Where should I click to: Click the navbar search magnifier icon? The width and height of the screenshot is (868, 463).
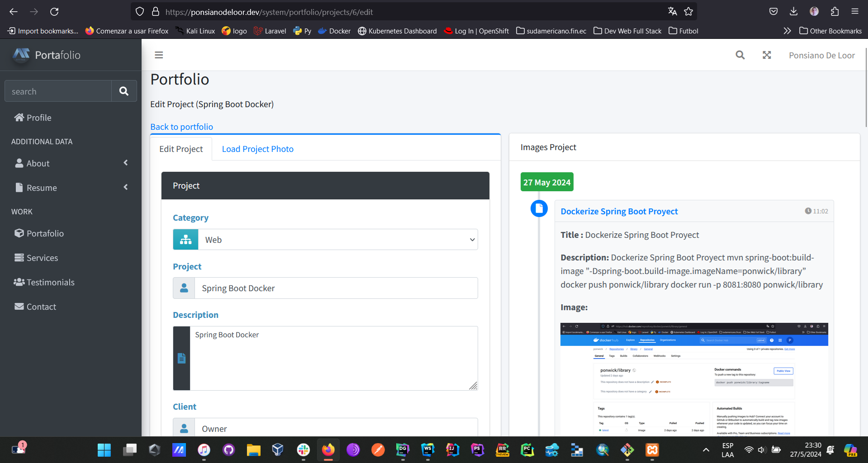[740, 55]
